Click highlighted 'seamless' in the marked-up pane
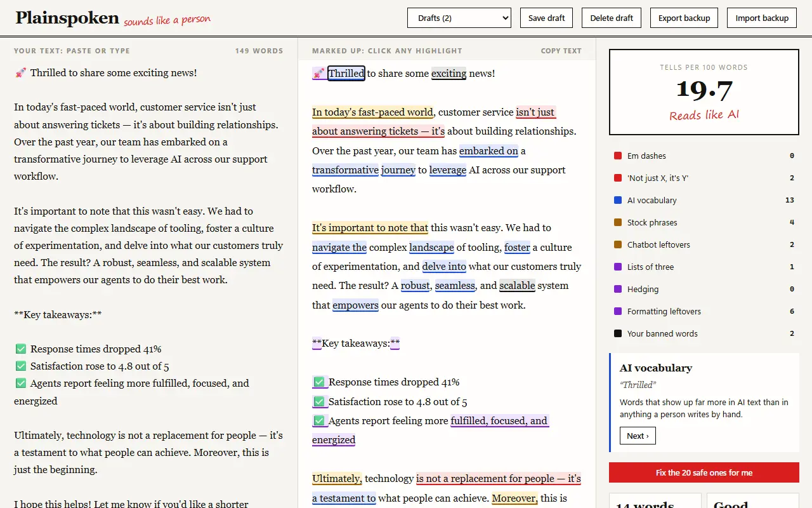Image resolution: width=812 pixels, height=508 pixels. [455, 286]
